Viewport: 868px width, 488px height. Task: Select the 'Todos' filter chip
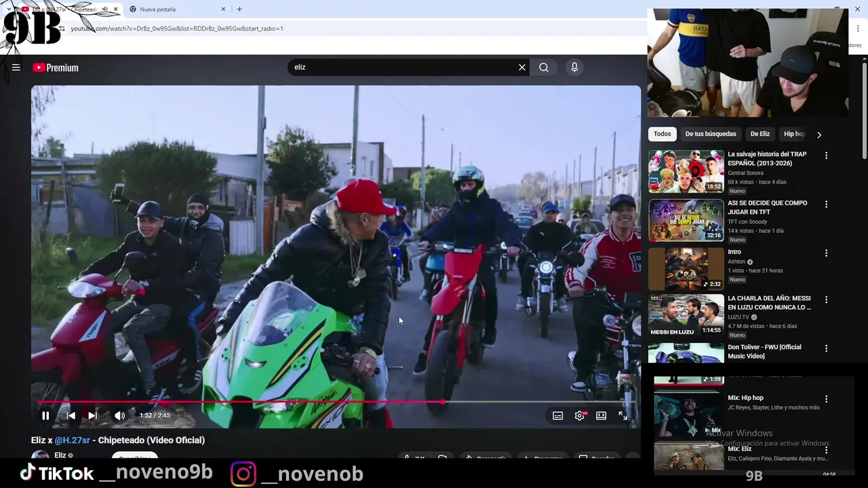click(x=663, y=134)
